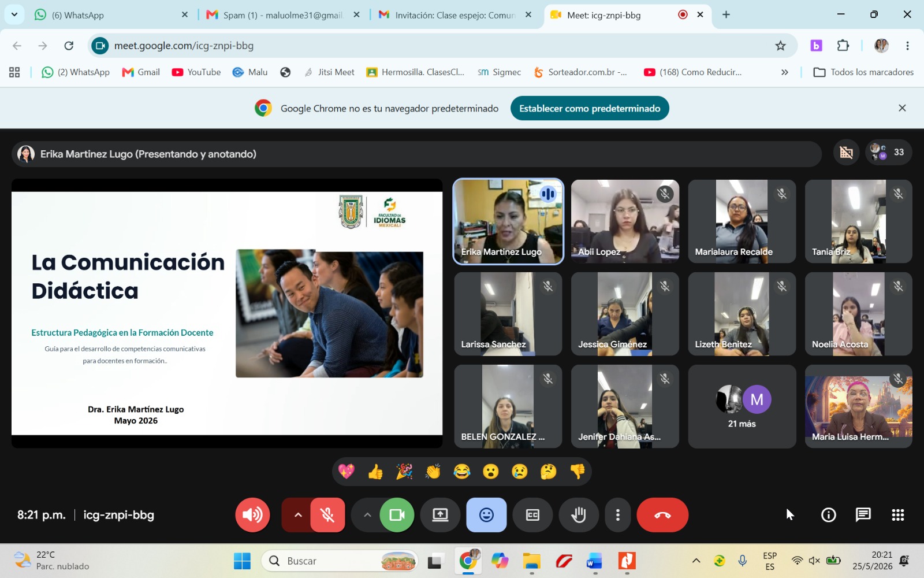Open the Jitsi Meet bookmark

tap(329, 72)
